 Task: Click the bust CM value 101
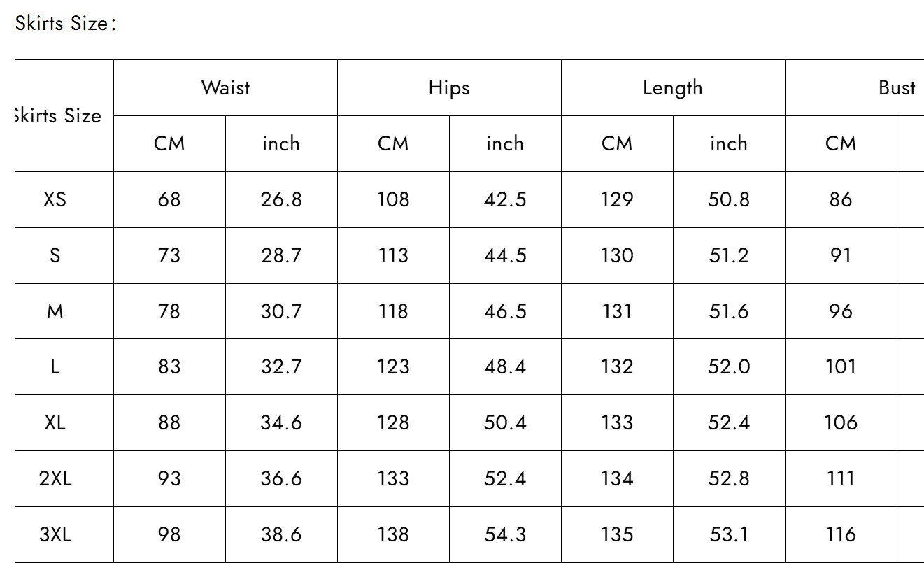coord(840,367)
